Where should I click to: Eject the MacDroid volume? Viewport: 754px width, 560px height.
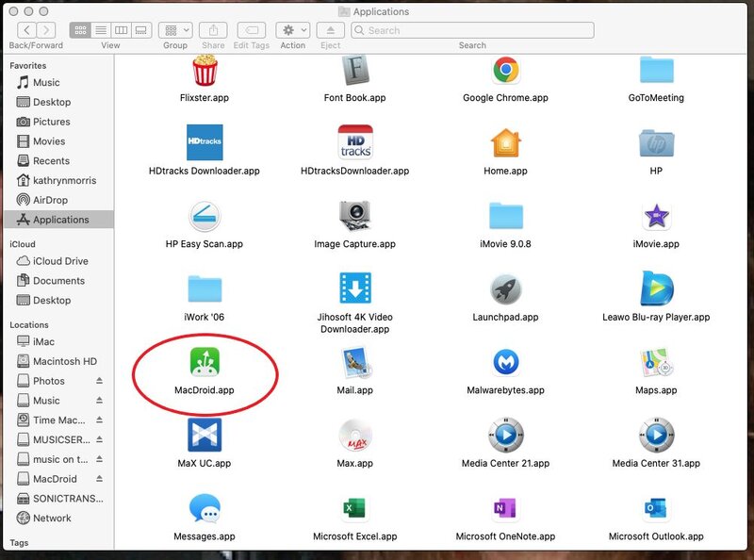99,479
